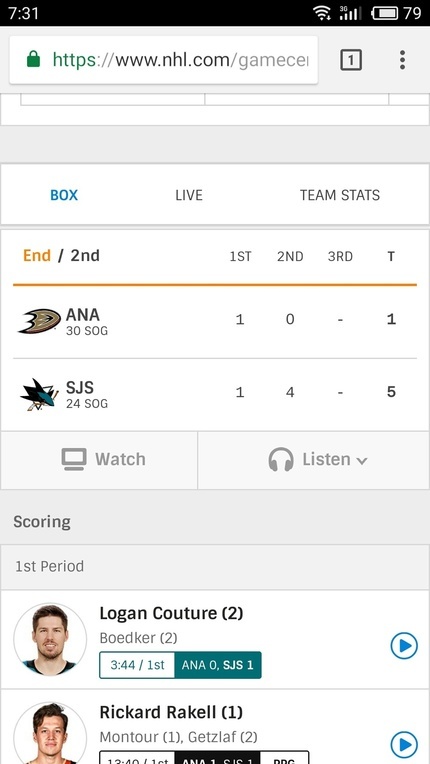Play the Logan Couture goal video
Image resolution: width=430 pixels, height=764 pixels.
[x=404, y=646]
